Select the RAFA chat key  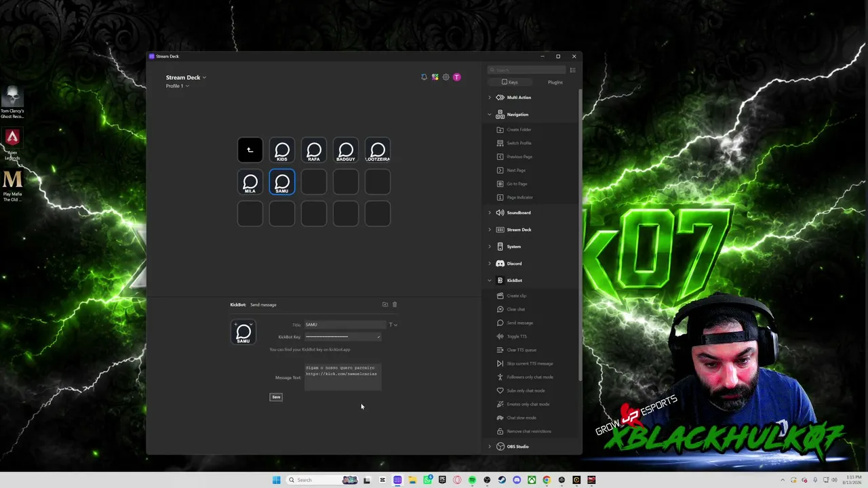314,150
